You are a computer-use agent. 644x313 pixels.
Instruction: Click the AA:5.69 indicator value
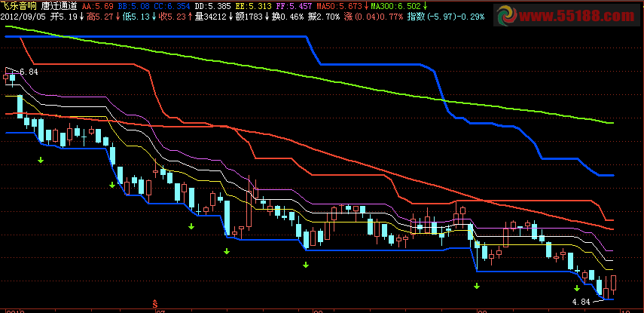tap(97, 7)
